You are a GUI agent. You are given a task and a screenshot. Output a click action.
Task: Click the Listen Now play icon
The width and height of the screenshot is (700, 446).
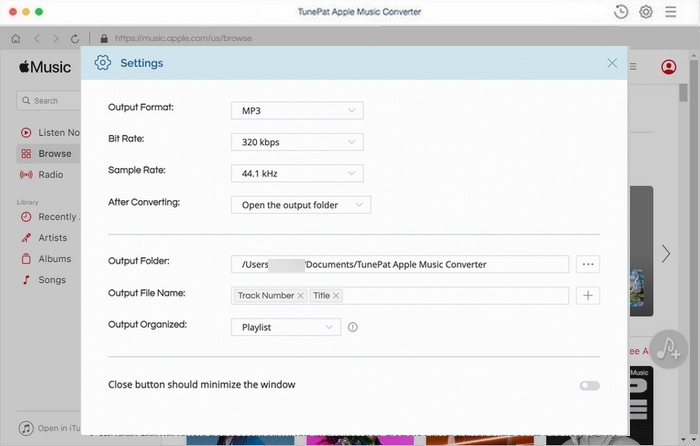click(x=26, y=133)
